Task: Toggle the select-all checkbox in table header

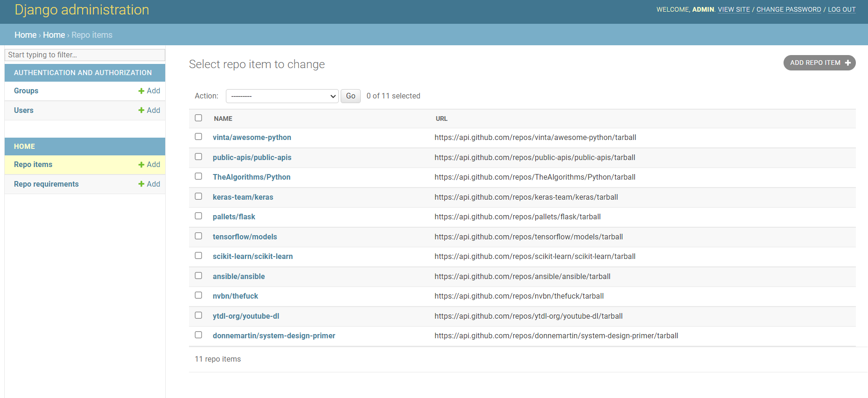Action: pos(198,118)
